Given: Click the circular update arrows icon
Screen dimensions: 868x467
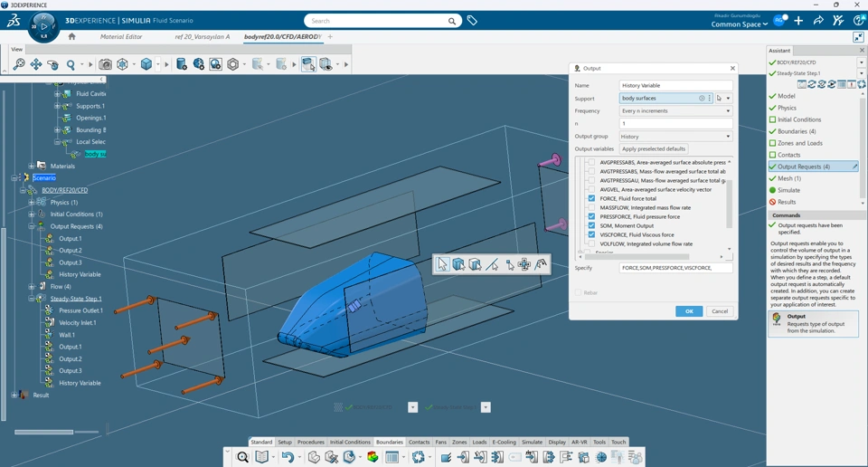Looking at the screenshot, I should tap(418, 457).
